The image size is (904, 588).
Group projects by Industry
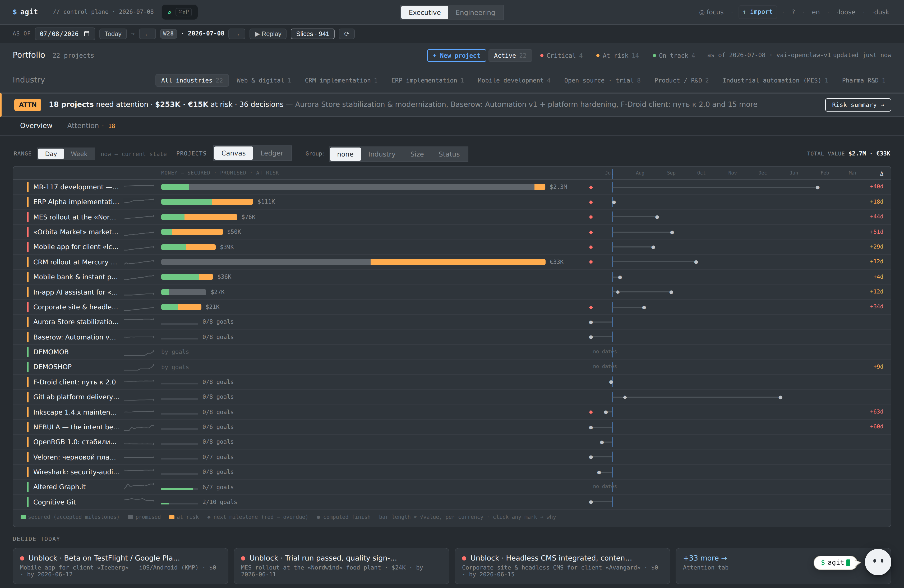click(x=382, y=154)
